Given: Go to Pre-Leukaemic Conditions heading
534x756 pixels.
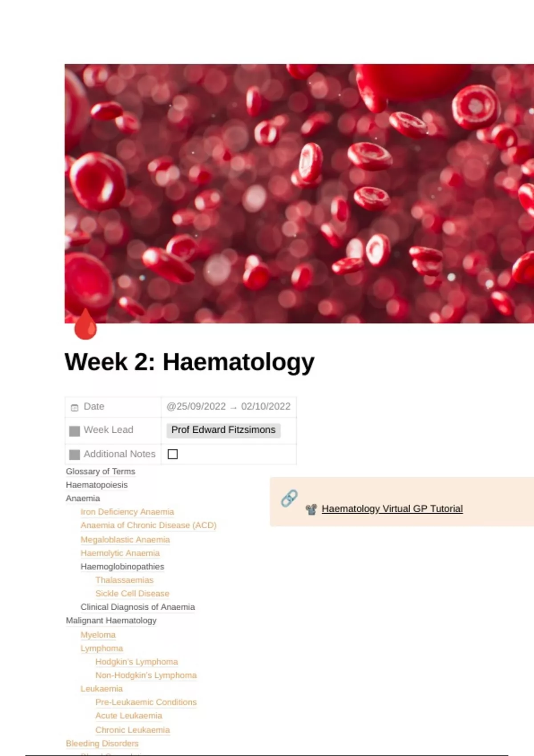Looking at the screenshot, I should point(146,702).
